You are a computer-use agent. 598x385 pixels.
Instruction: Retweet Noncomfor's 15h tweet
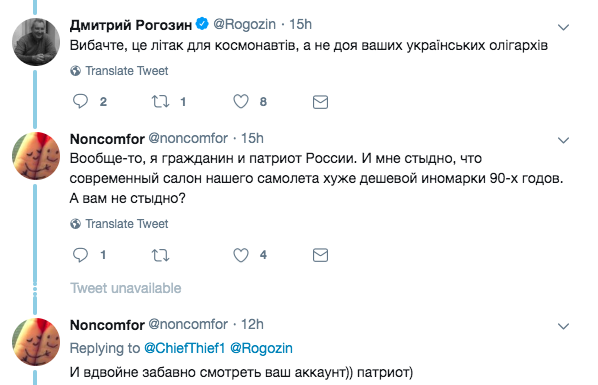[x=160, y=255]
